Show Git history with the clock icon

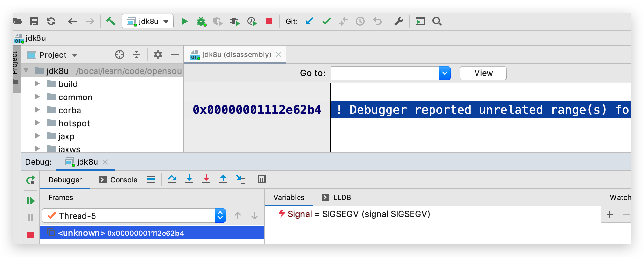pos(360,22)
